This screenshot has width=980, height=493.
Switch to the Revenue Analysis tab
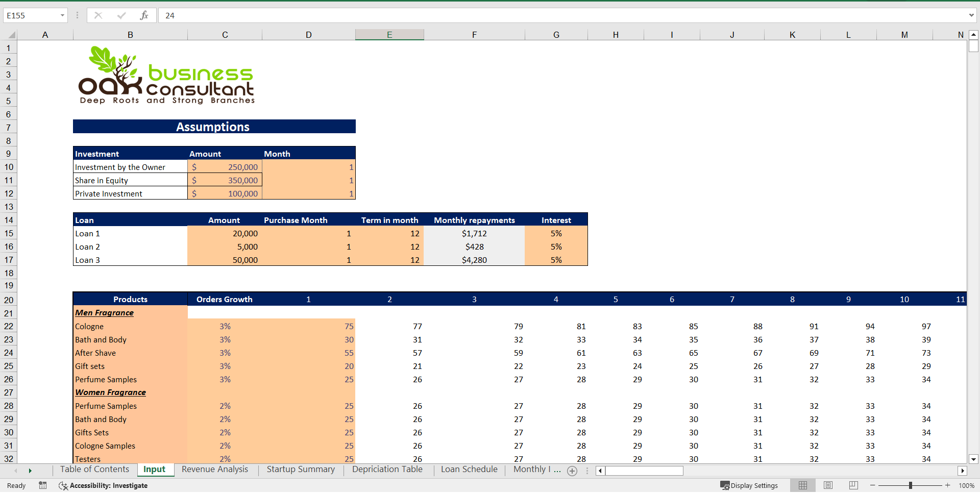(x=214, y=470)
